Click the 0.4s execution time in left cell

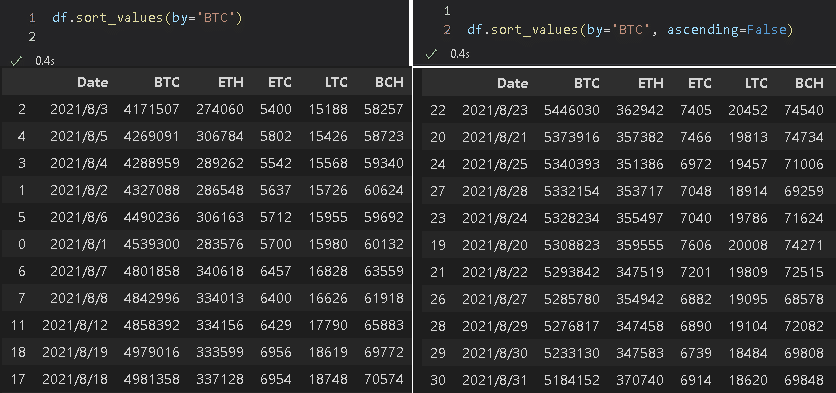[x=45, y=61]
